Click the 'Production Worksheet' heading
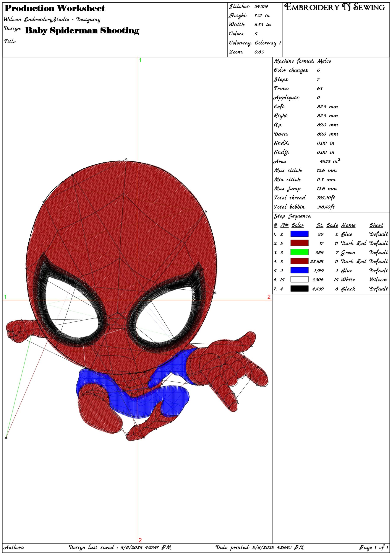Viewport: 392px width, 555px height. (x=55, y=8)
